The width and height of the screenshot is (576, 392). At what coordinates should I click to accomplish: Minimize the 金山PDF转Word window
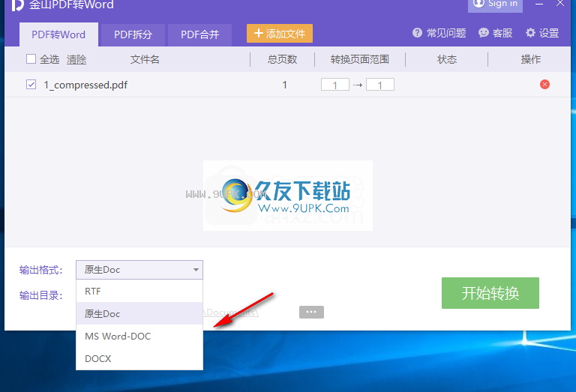tap(539, 4)
